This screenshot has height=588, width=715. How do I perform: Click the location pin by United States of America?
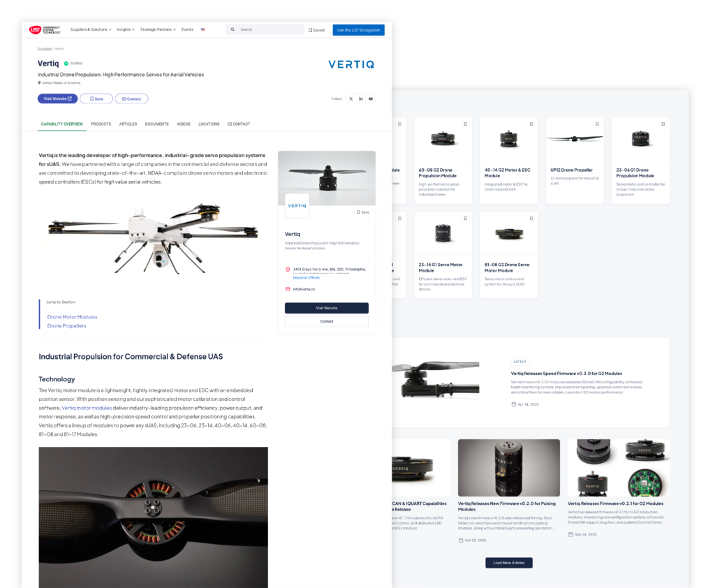(39, 83)
